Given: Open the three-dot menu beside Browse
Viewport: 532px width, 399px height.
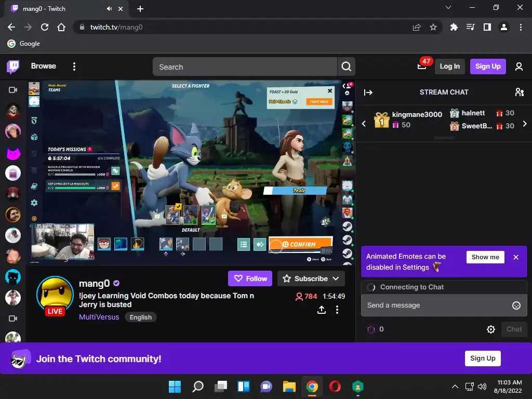Looking at the screenshot, I should [74, 66].
